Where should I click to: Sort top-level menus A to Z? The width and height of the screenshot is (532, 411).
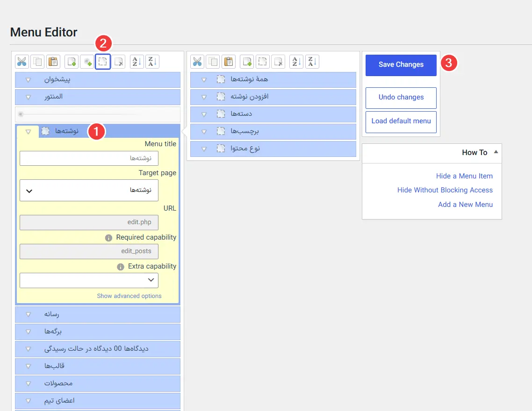click(x=137, y=62)
